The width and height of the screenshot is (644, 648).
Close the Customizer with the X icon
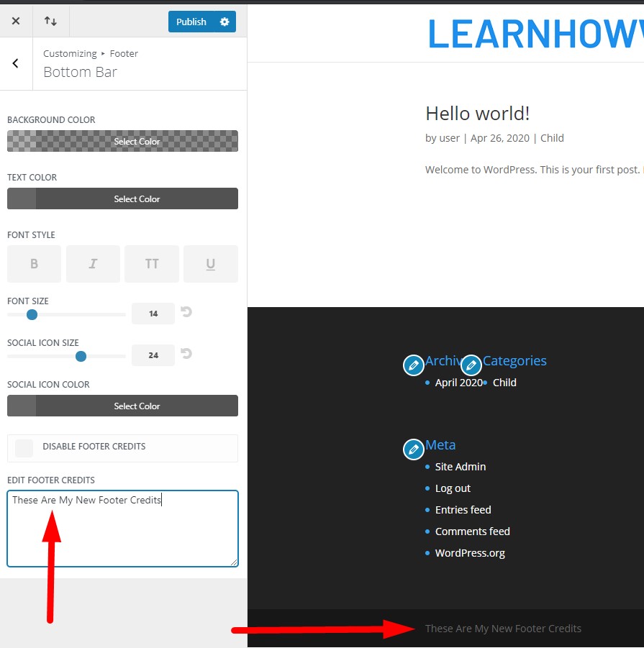point(16,21)
